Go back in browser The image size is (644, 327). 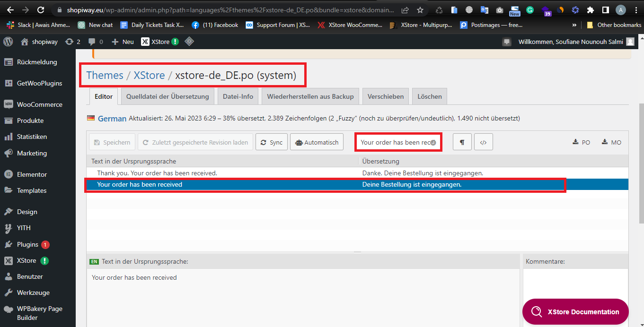(x=10, y=10)
